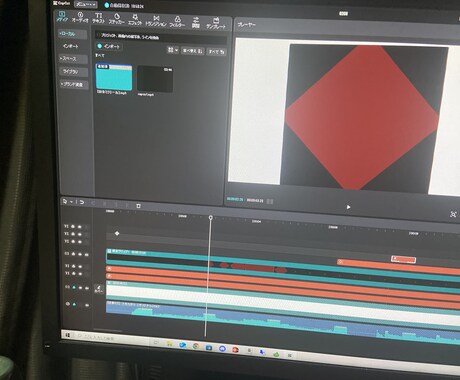Select the blue audio waveform clip

tap(283, 322)
